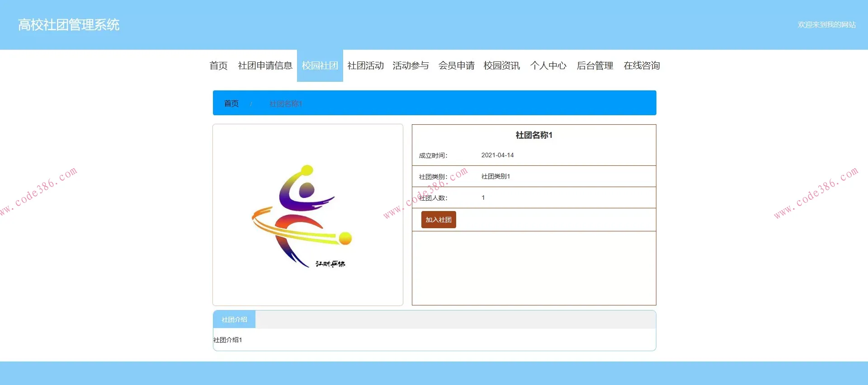Viewport: 868px width, 385px height.
Task: Click the member count value 1
Action: [x=483, y=197]
